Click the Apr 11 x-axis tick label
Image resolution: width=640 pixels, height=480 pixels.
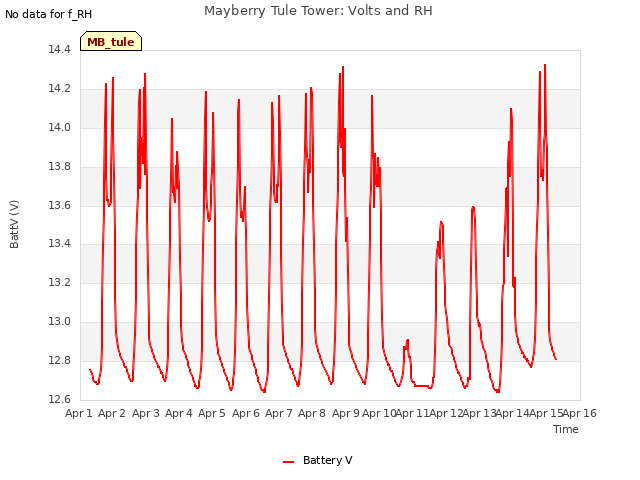pos(413,413)
